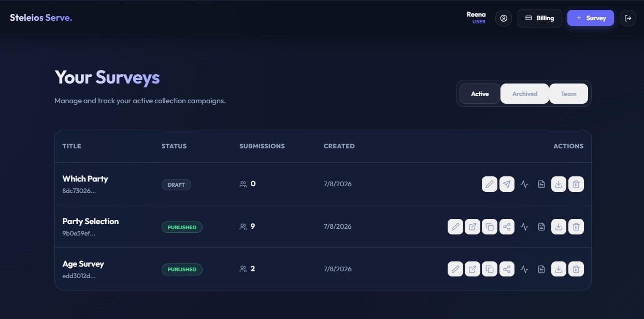Open Party Selection survey in new tab
The image size is (644, 319).
[473, 227]
